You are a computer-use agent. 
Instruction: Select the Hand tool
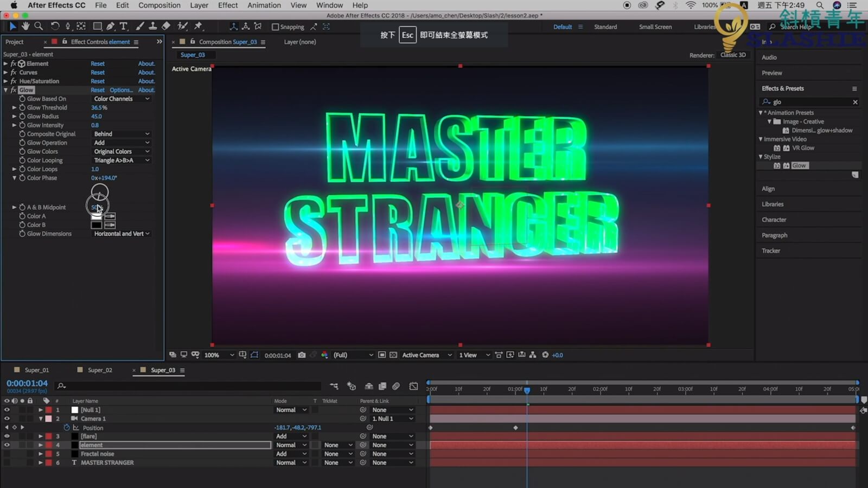tap(25, 26)
